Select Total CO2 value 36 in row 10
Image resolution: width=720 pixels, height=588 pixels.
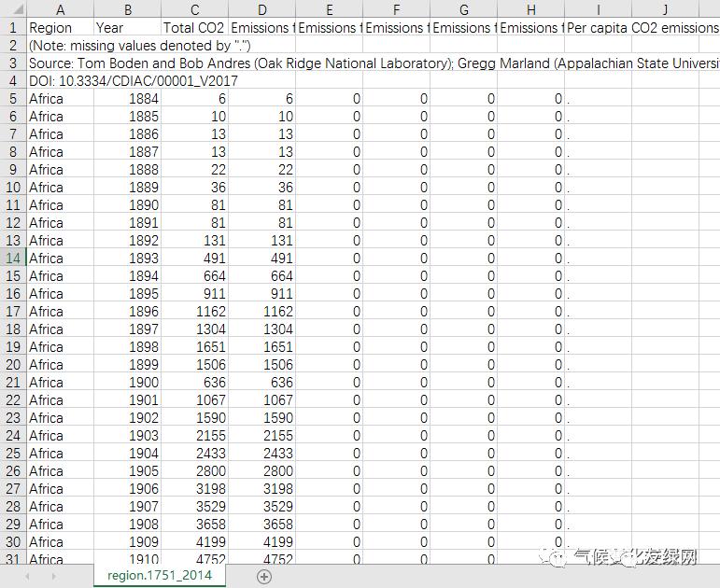tap(194, 188)
